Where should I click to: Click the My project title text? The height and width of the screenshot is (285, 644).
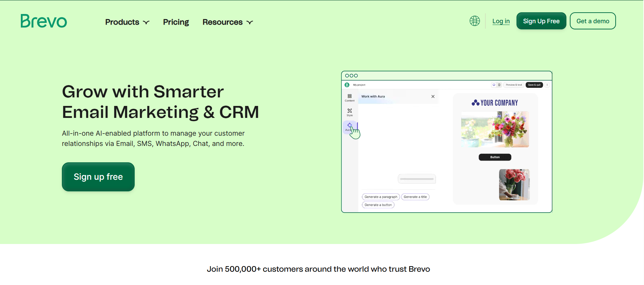(x=359, y=85)
